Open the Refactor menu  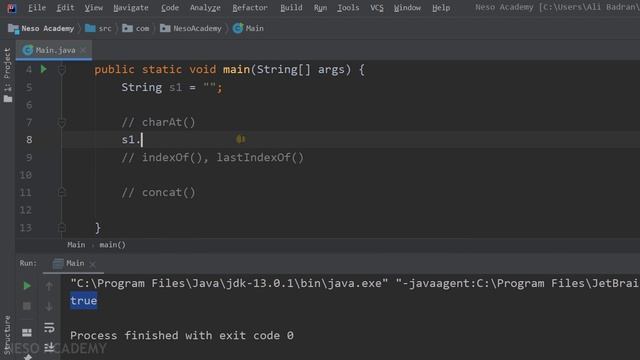point(250,8)
